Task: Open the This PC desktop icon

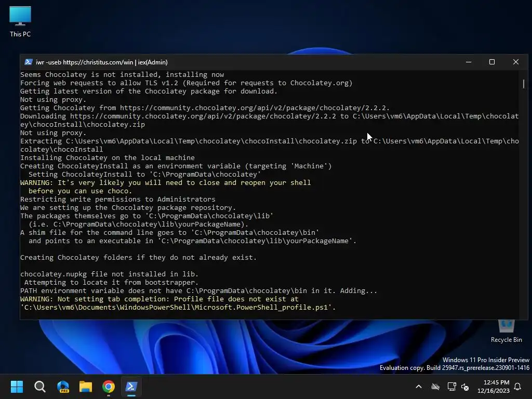Action: coord(20,21)
